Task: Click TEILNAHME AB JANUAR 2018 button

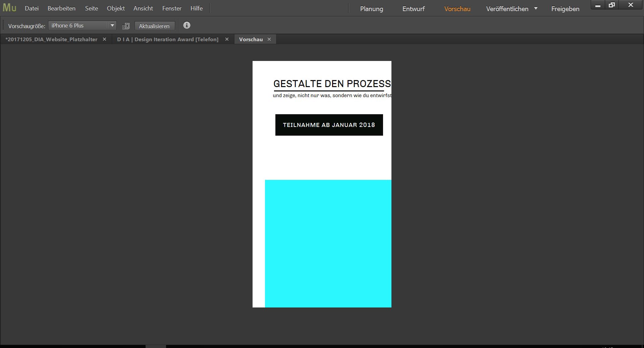Action: [x=329, y=125]
